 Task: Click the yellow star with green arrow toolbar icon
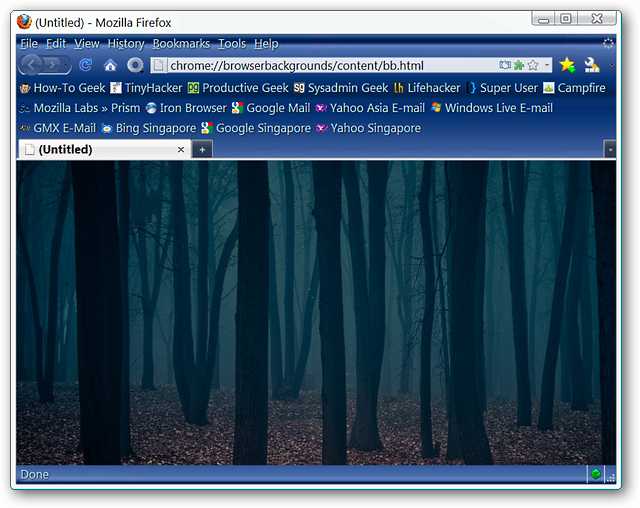[x=567, y=65]
